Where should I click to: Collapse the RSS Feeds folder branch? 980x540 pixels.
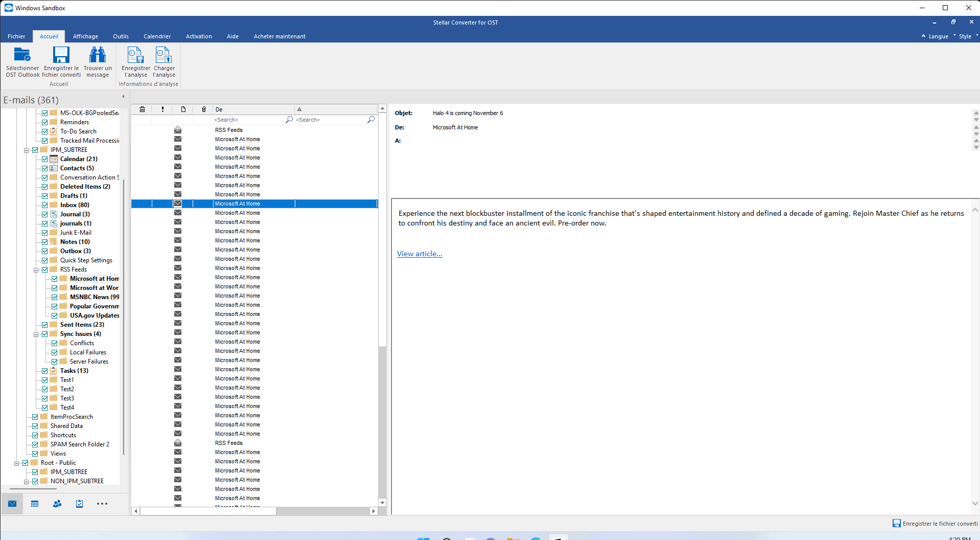point(36,269)
